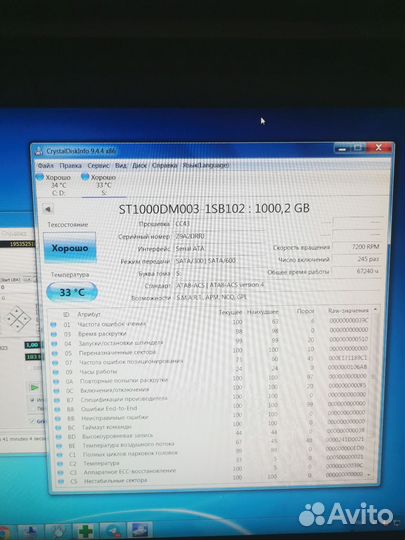405x540 pixels.
Task: Click the Наихудшее column header
Action: pyautogui.click(x=263, y=312)
